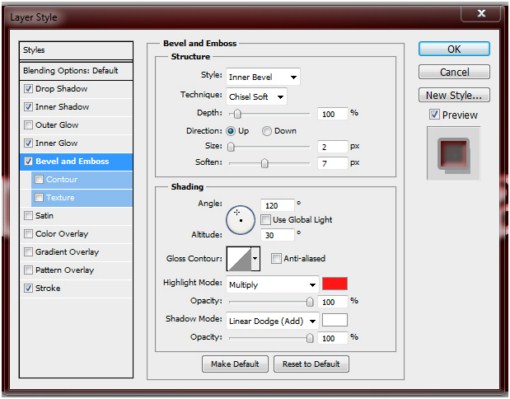Open the Highlight Mode dropdown showing Multiply
This screenshot has width=510, height=399.
[272, 284]
